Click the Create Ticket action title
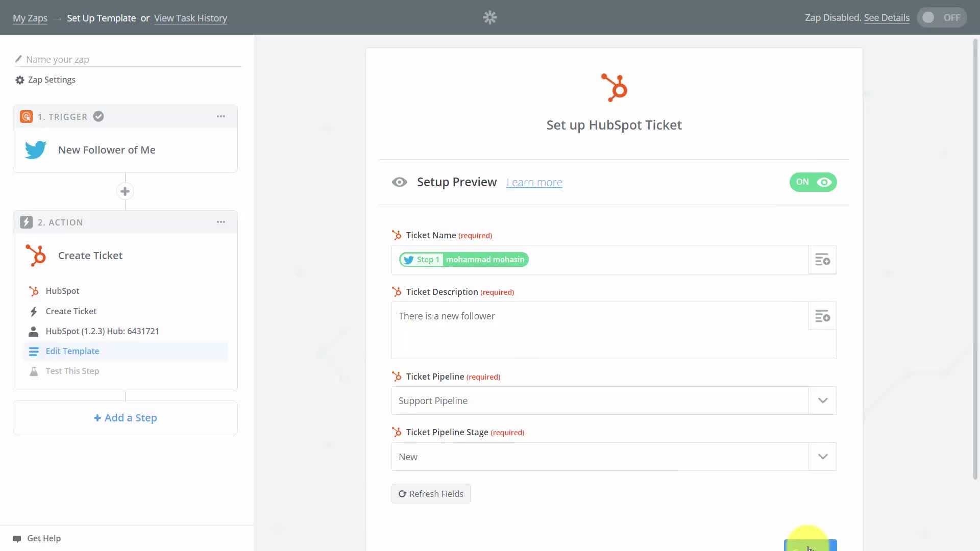The width and height of the screenshot is (980, 551). 90,256
